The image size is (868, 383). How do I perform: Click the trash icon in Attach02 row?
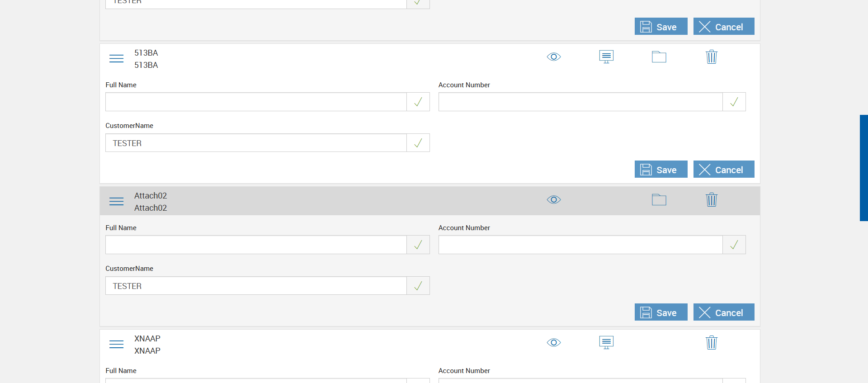pos(711,200)
